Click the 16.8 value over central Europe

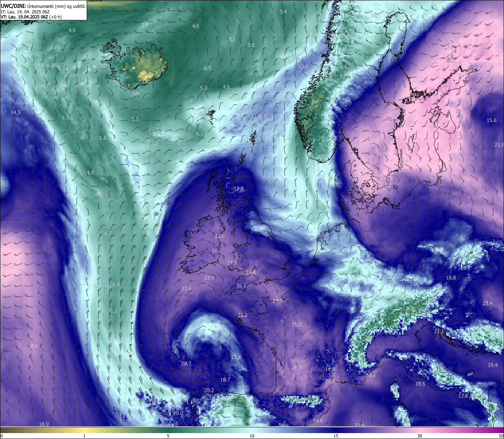click(451, 278)
